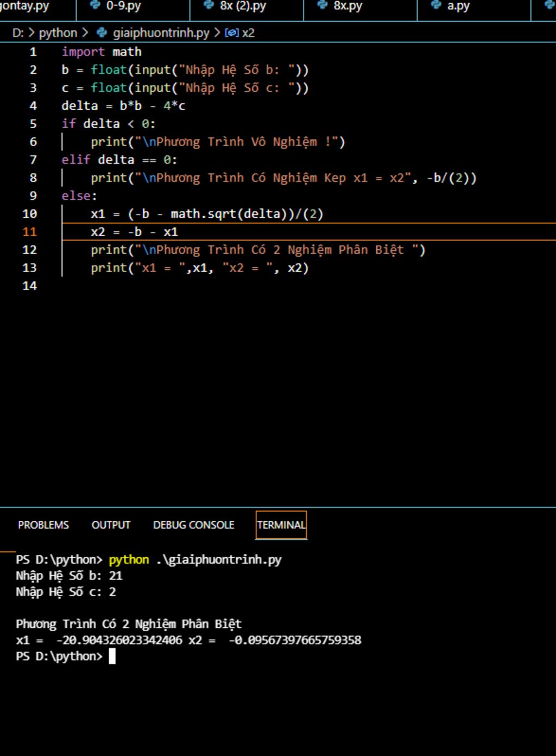Click the 'Nghiệm Kep' print statement

(x=283, y=178)
